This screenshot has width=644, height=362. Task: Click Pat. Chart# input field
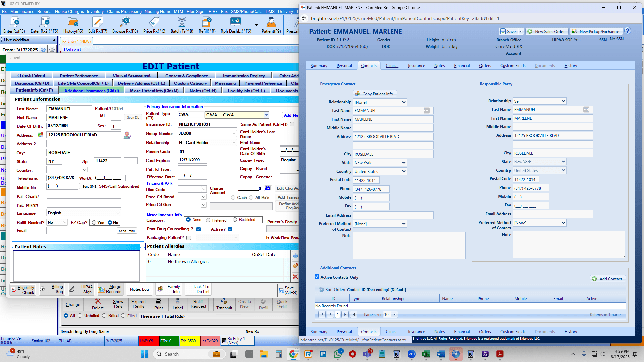(x=84, y=196)
